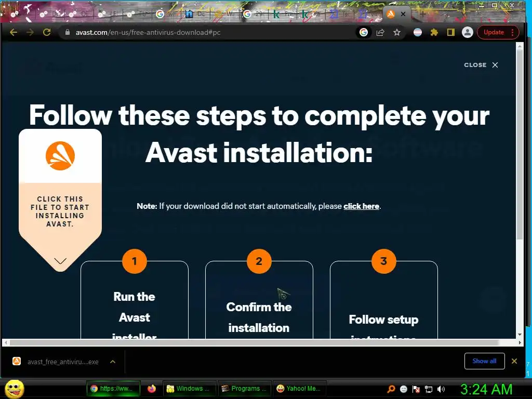This screenshot has height=399, width=532.
Task: Click the 'Click this file to start' callout text
Action: [x=60, y=211]
